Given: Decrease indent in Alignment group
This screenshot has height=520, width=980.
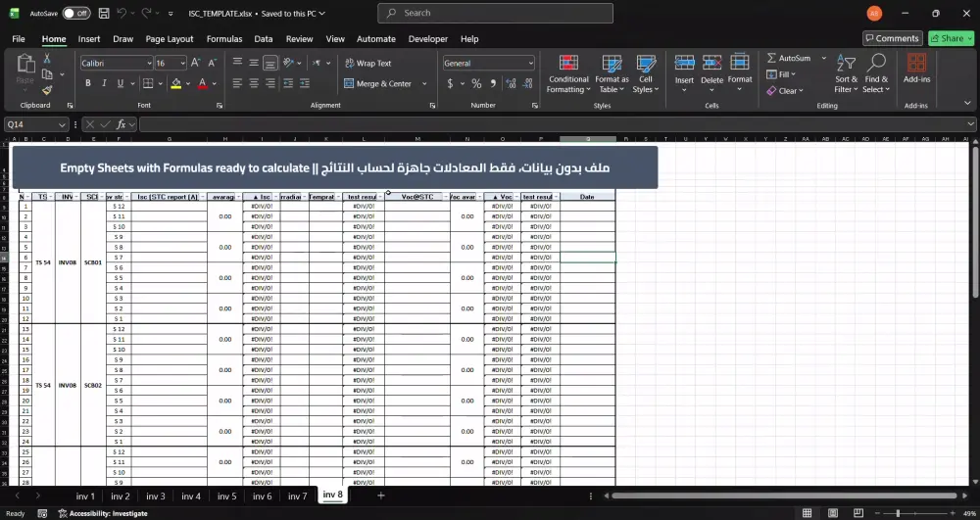Looking at the screenshot, I should tap(288, 83).
